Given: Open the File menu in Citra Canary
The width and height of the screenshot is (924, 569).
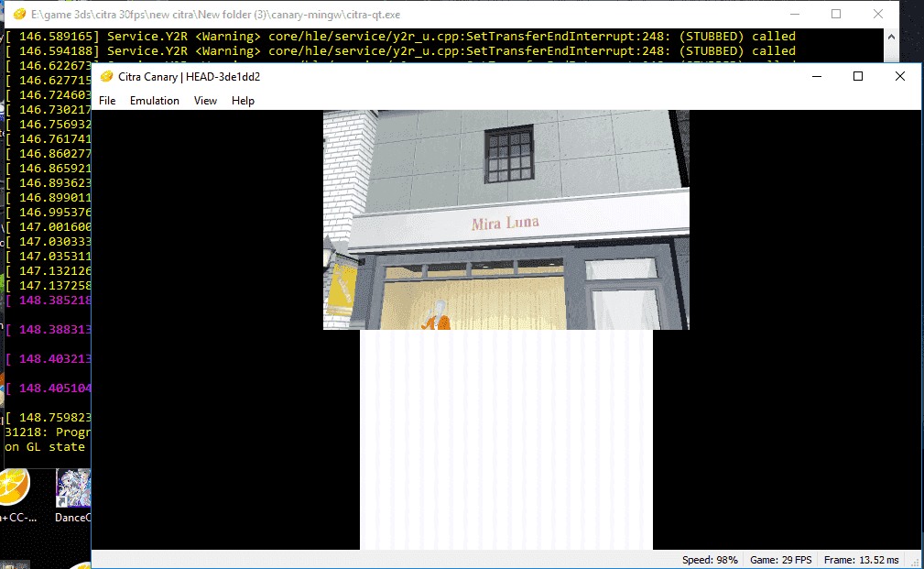Looking at the screenshot, I should [x=107, y=101].
